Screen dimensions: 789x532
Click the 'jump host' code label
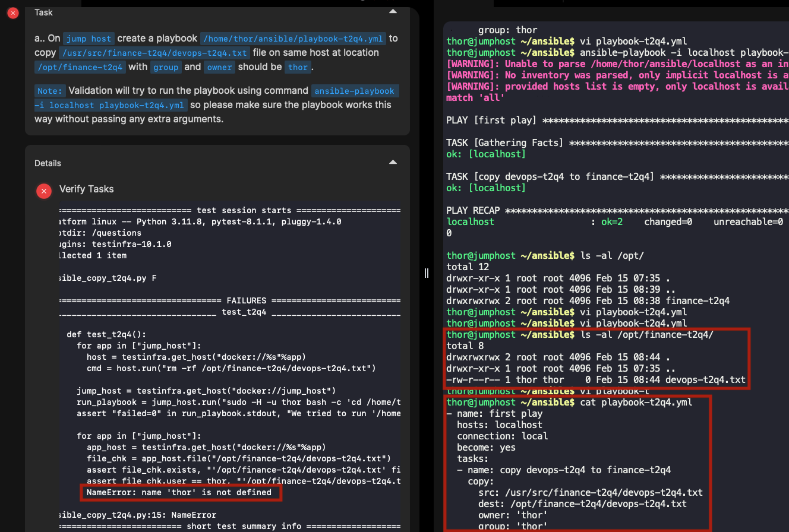[x=89, y=39]
